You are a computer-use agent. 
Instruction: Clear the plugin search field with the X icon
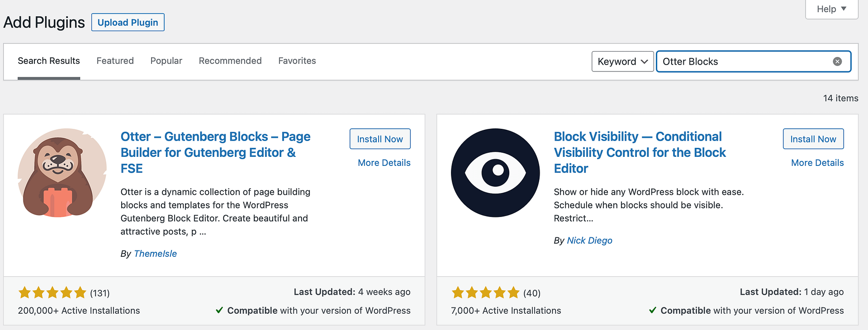point(837,61)
